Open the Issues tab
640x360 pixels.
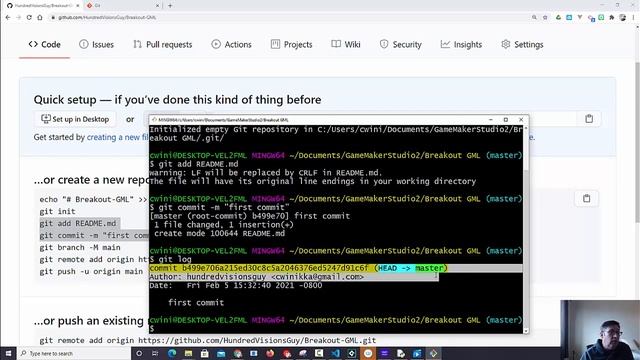click(96, 44)
